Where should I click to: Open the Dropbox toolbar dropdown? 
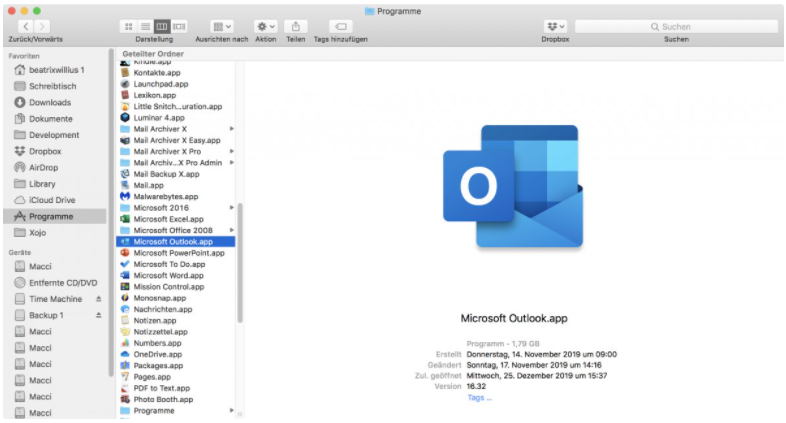coord(555,27)
